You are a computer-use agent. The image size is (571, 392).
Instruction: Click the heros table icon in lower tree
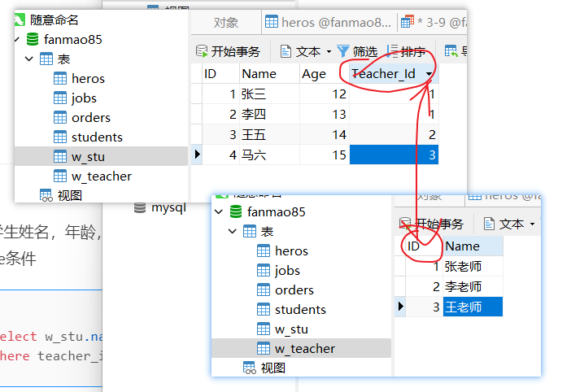pyautogui.click(x=264, y=250)
